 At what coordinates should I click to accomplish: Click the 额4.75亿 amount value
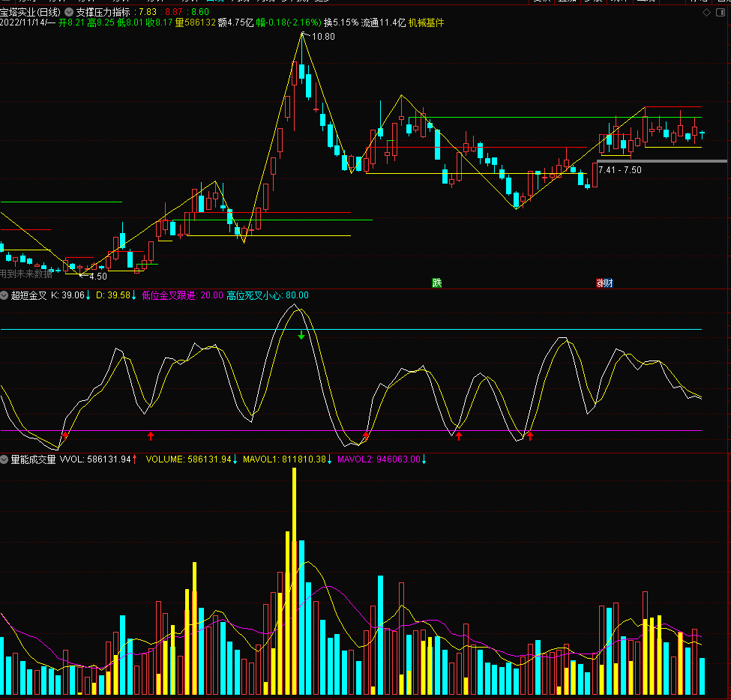(x=236, y=22)
